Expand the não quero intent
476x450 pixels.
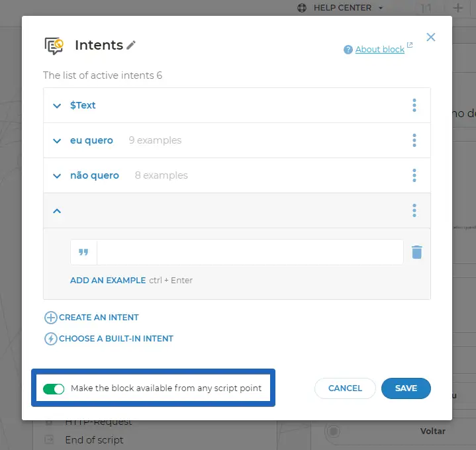[57, 175]
